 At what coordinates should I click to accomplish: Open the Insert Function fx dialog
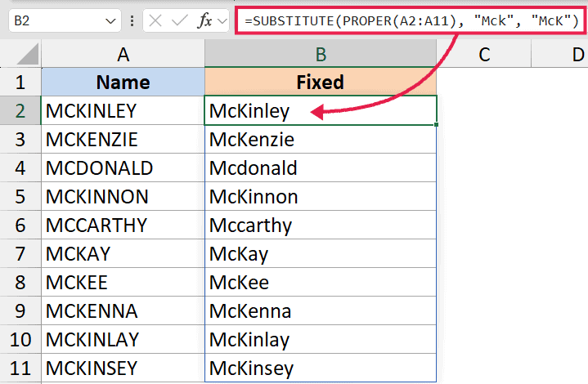pos(204,20)
